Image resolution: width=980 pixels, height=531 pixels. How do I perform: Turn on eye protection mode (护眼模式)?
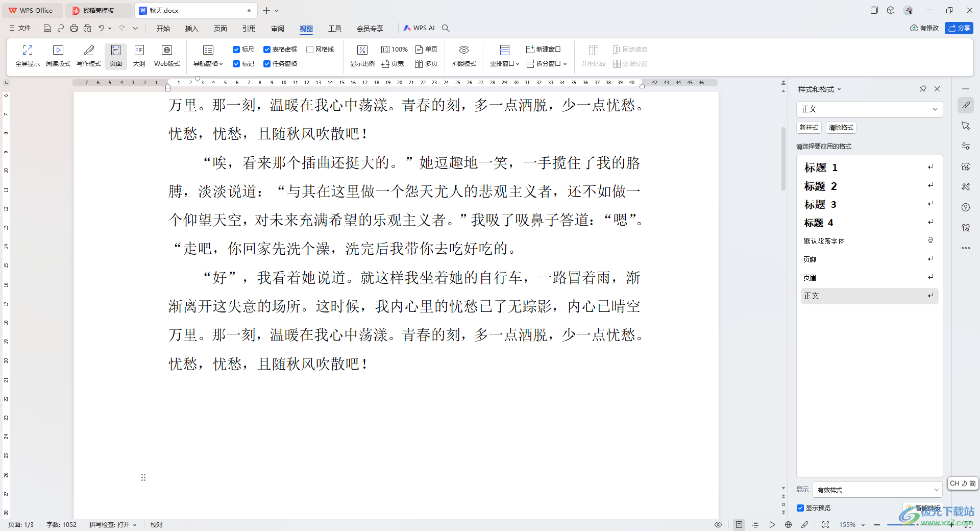464,56
